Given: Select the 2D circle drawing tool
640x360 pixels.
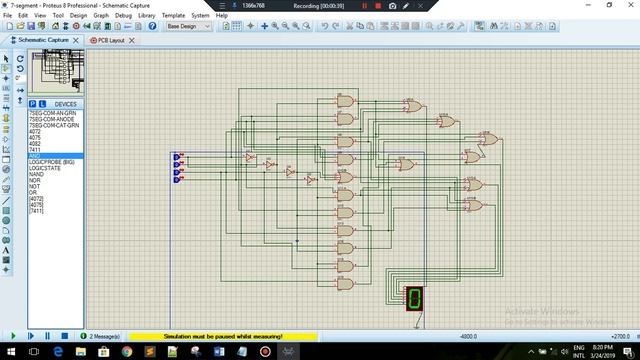Looking at the screenshot, I should 6,220.
